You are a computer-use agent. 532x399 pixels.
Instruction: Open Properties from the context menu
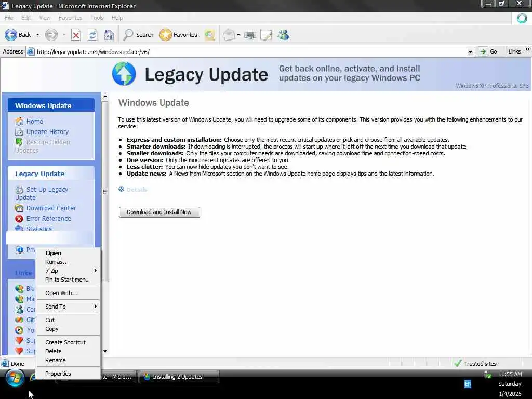(x=68, y=374)
